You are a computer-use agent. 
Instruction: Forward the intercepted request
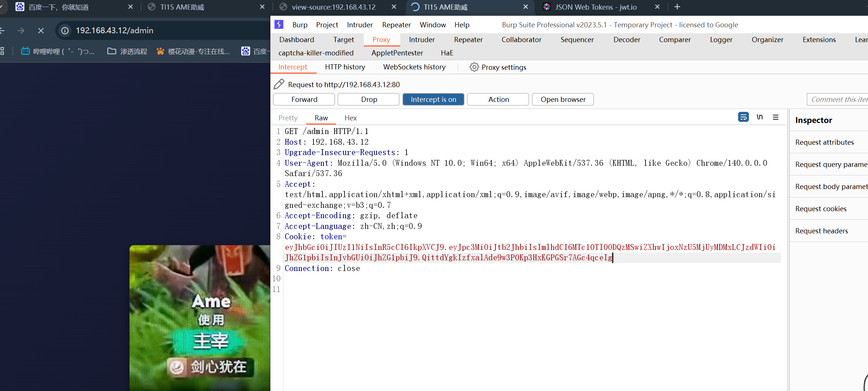pos(304,99)
